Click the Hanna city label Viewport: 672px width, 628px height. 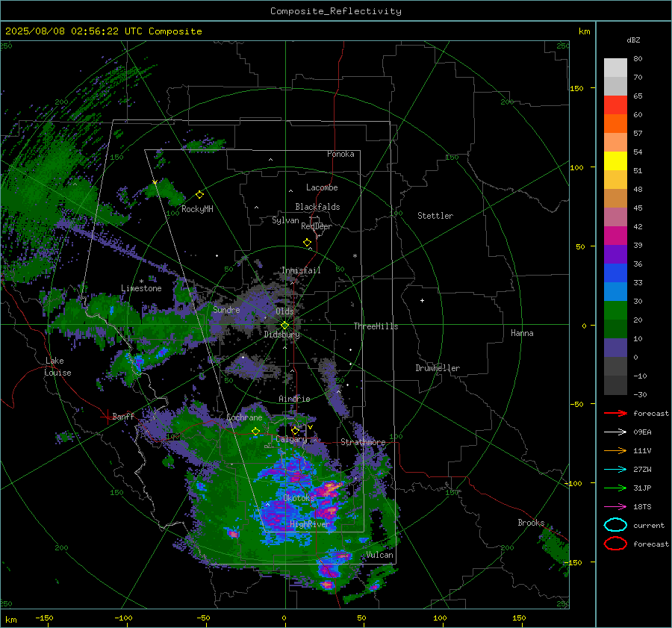point(522,333)
